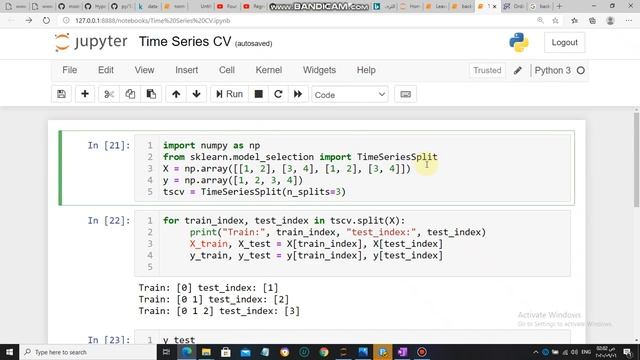The height and width of the screenshot is (360, 640).
Task: Paste cells below icon
Action: tap(151, 94)
